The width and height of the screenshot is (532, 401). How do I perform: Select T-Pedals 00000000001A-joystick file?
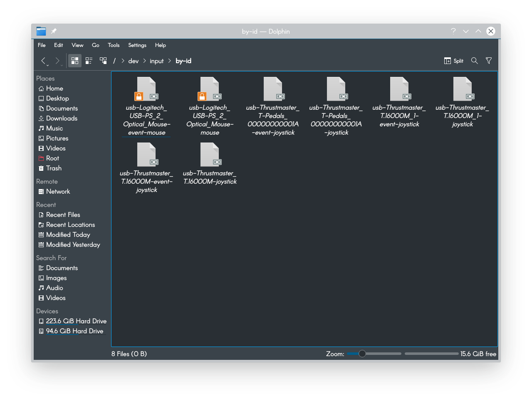pyautogui.click(x=336, y=107)
